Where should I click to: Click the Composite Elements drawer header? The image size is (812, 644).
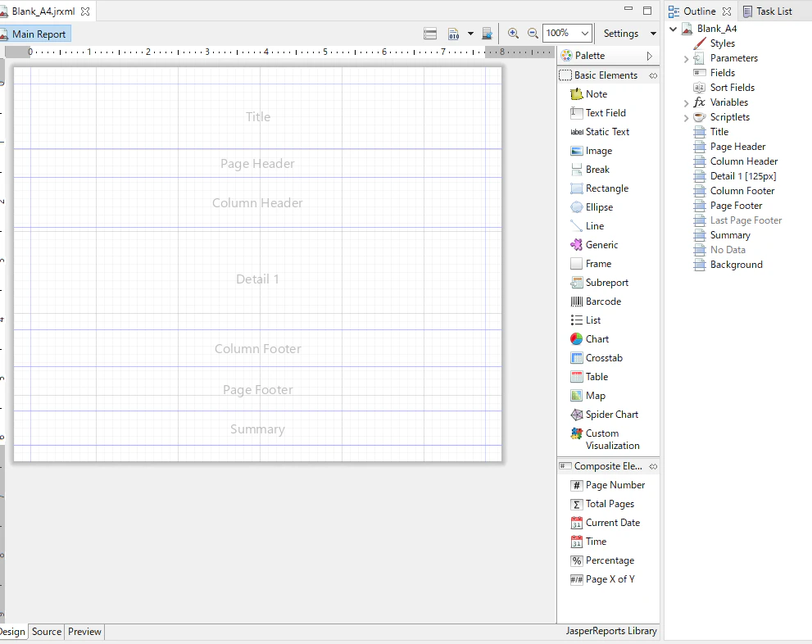[x=607, y=466]
